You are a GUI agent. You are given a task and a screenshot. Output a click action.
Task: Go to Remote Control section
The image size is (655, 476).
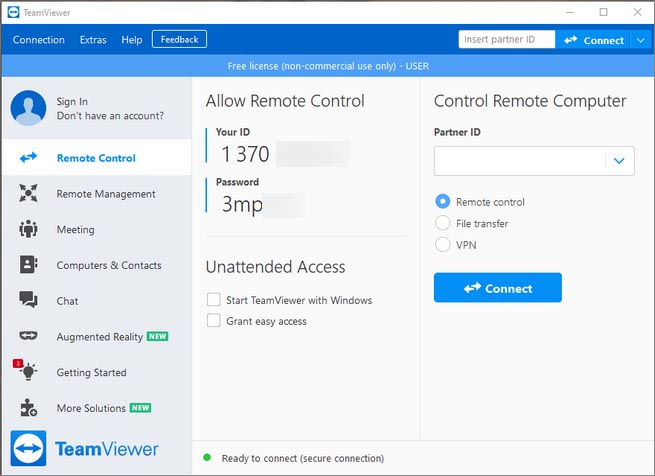(97, 158)
